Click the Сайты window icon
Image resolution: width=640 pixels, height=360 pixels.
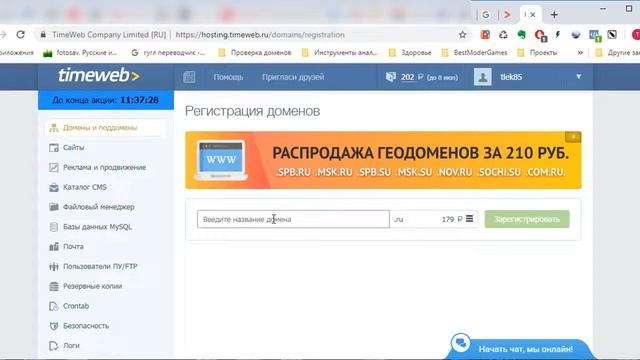click(54, 147)
